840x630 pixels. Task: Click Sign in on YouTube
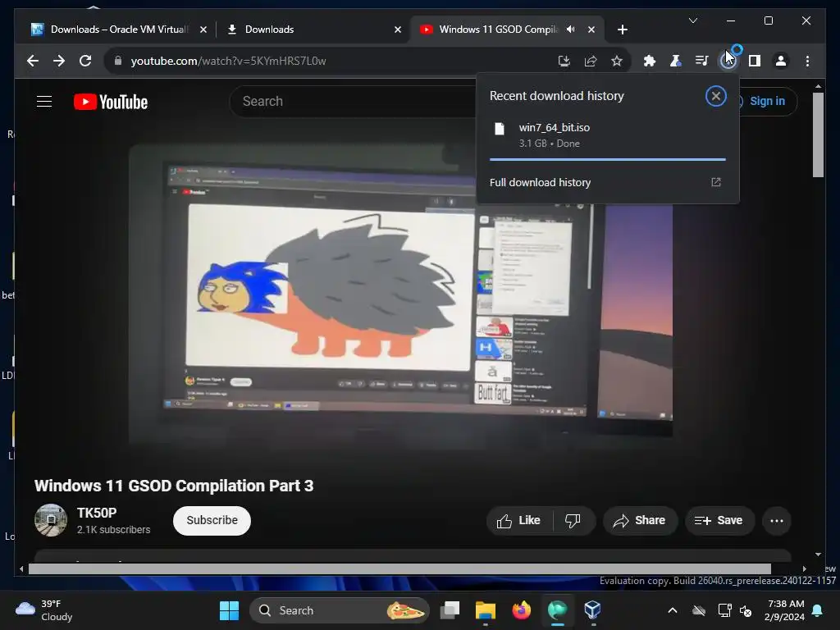pos(766,101)
